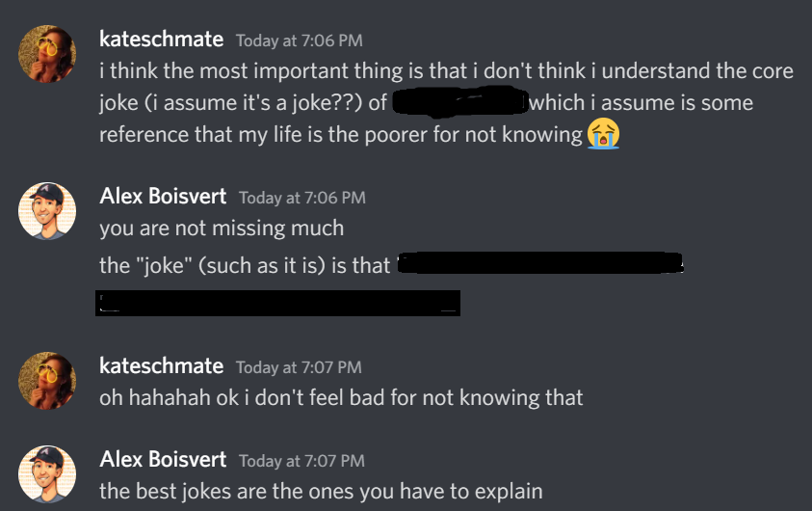This screenshot has width=812, height=511.
Task: Open kateschmate's avatar on the 7:06 PM message
Action: tap(47, 54)
